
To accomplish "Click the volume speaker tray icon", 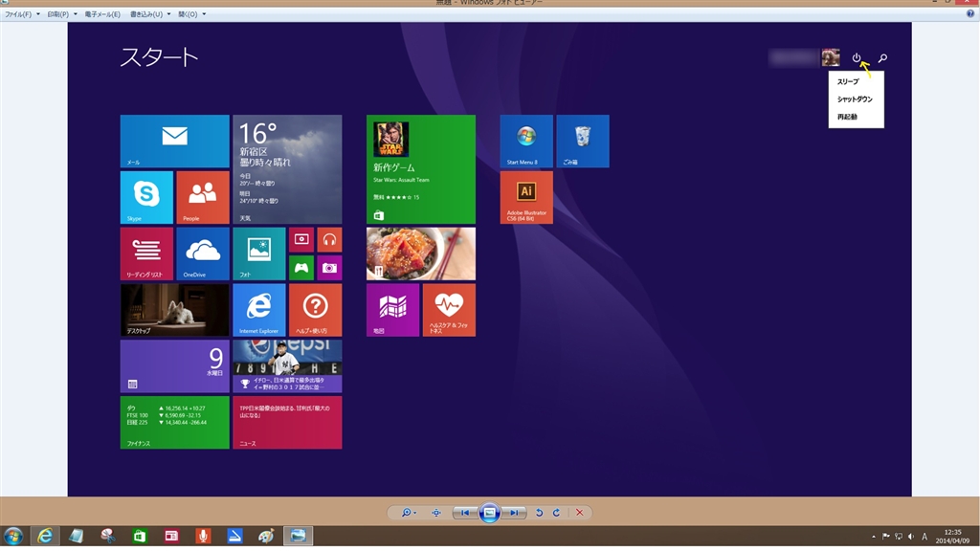I will [x=911, y=537].
